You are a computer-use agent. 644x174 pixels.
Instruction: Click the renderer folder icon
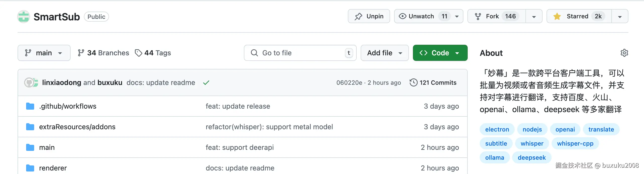30,168
